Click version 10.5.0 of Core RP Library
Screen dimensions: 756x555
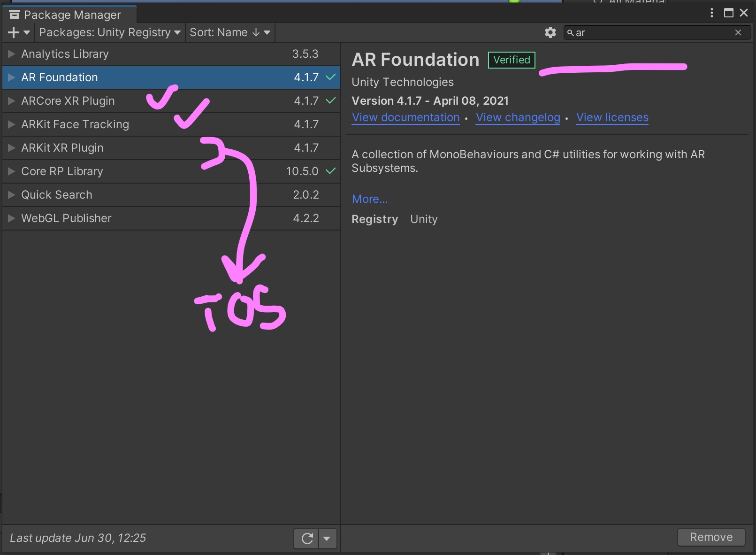coord(302,171)
